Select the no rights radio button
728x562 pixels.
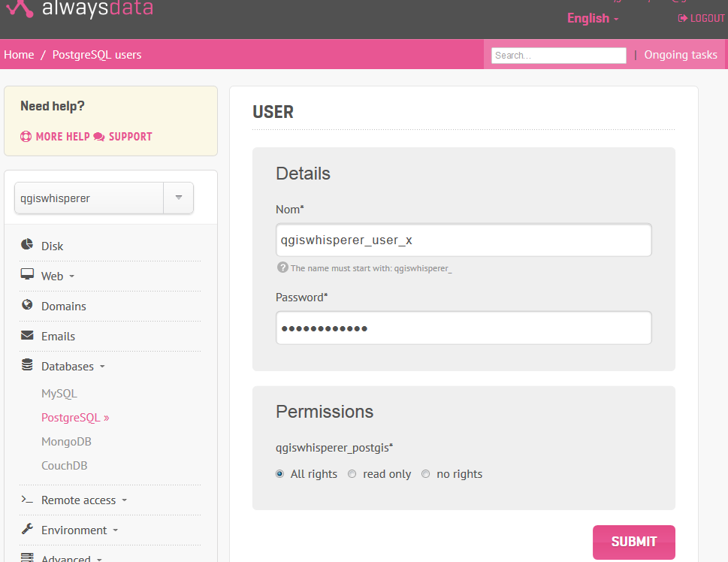point(425,474)
